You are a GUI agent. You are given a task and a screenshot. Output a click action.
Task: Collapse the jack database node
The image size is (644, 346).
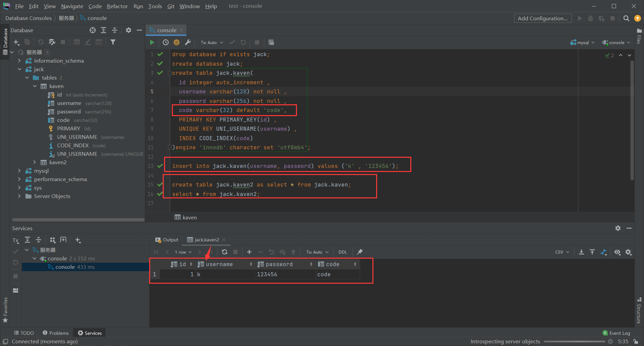(x=19, y=69)
